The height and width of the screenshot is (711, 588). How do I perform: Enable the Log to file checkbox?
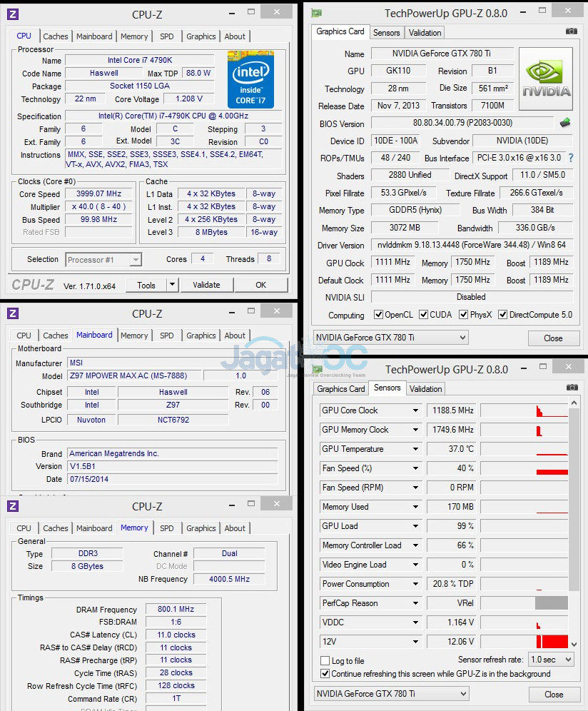pyautogui.click(x=325, y=661)
